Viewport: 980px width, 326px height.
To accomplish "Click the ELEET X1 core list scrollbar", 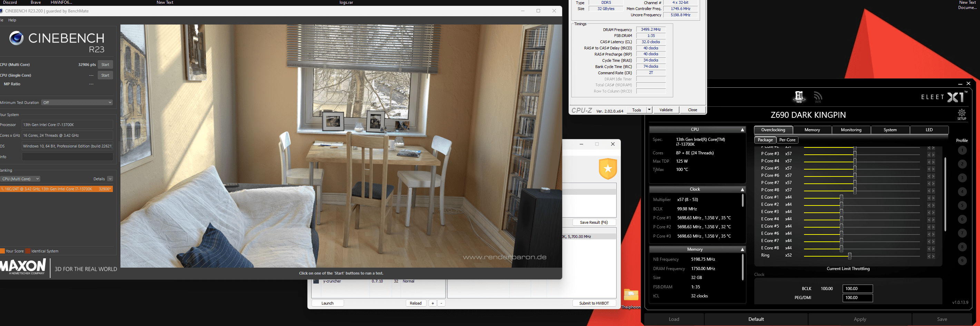I will point(945,194).
